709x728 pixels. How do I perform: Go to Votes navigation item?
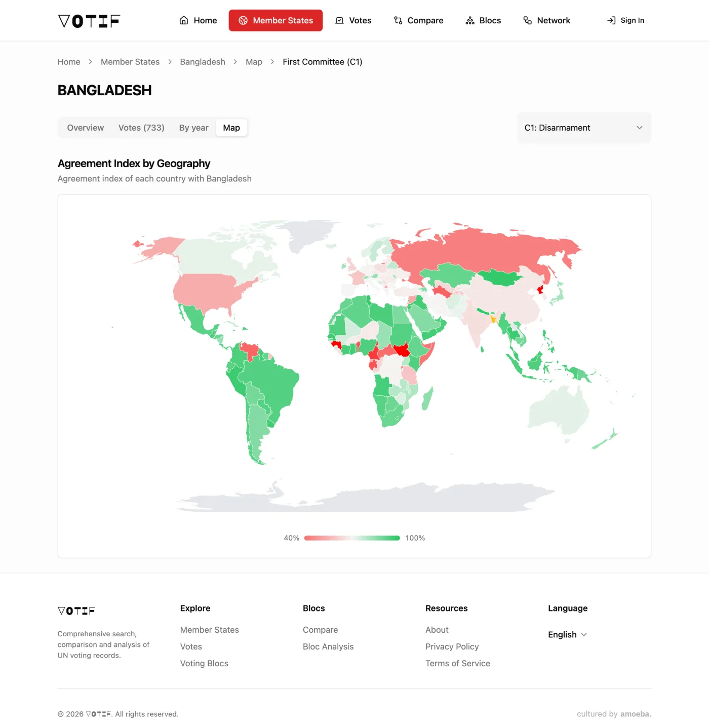[353, 20]
